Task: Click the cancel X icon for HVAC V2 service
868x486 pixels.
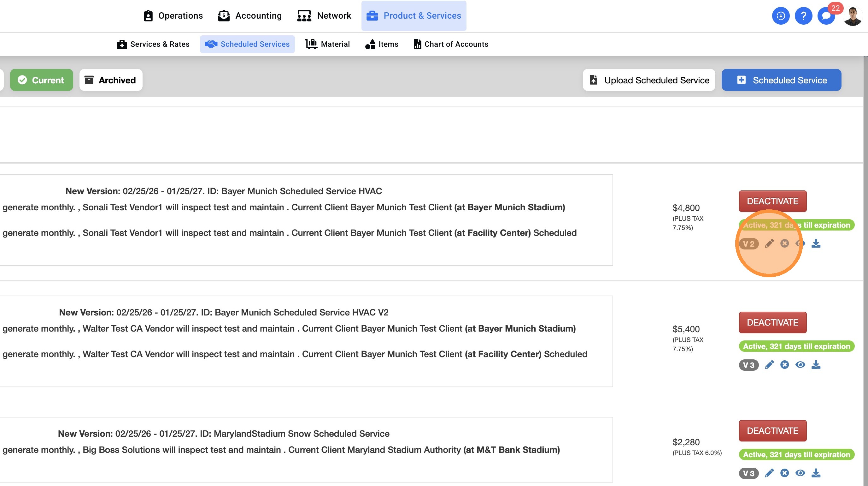Action: 784,365
